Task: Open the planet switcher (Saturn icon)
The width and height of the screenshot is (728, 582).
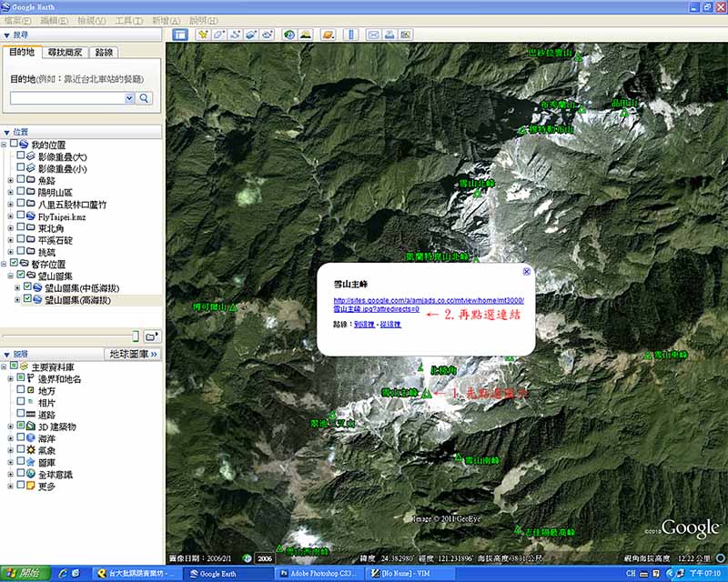Action: (328, 35)
